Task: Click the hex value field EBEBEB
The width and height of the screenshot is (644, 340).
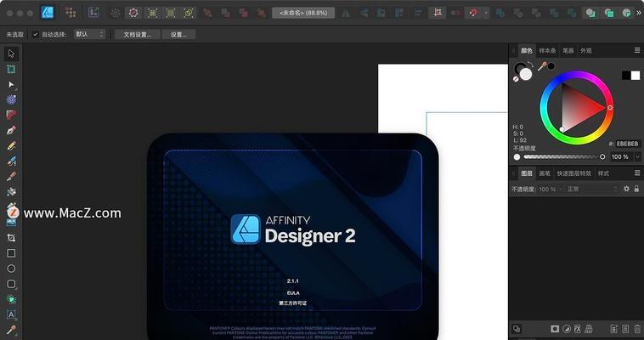Action: pyautogui.click(x=628, y=144)
